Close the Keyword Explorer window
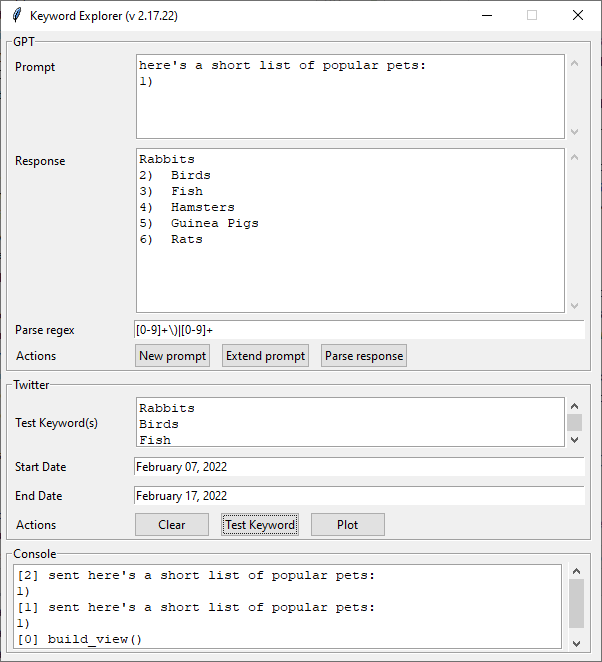 pos(577,16)
